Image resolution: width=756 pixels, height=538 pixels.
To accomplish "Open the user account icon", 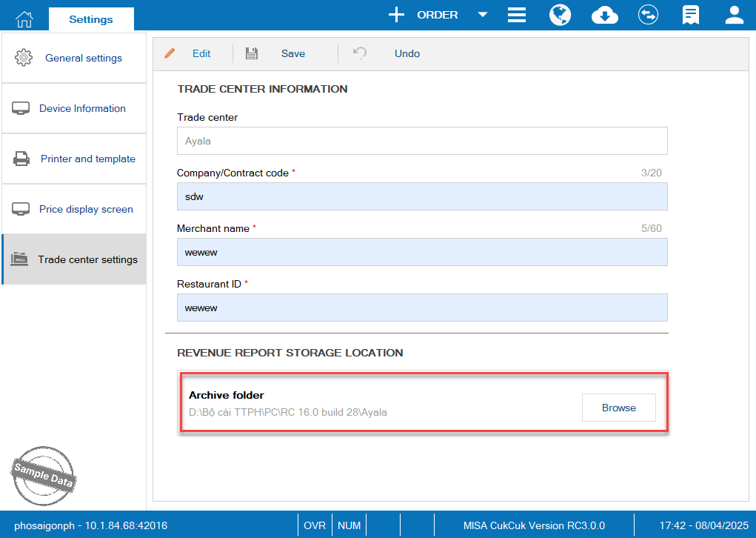I will coord(735,15).
